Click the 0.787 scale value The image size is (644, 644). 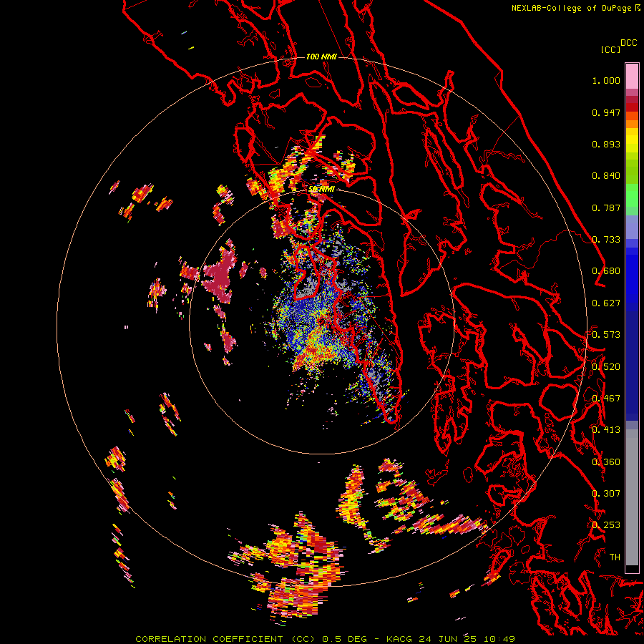tap(606, 208)
